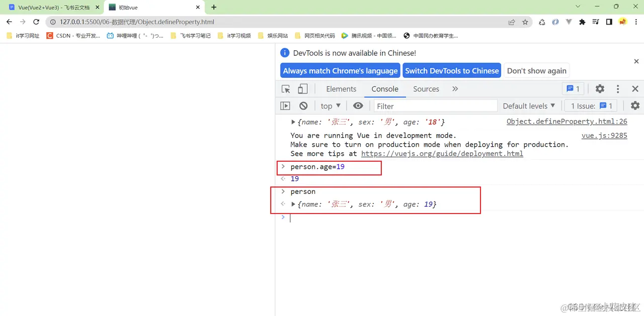The height and width of the screenshot is (316, 644).
Task: Open the 飞书学习笔记 bookmark folder
Action: (191, 36)
